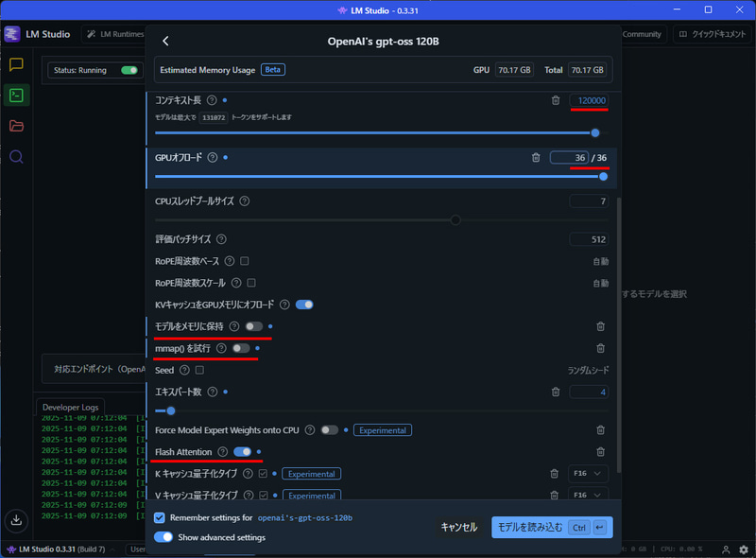
Task: Check the RoPE周波数スケール checkbox
Action: click(x=251, y=283)
